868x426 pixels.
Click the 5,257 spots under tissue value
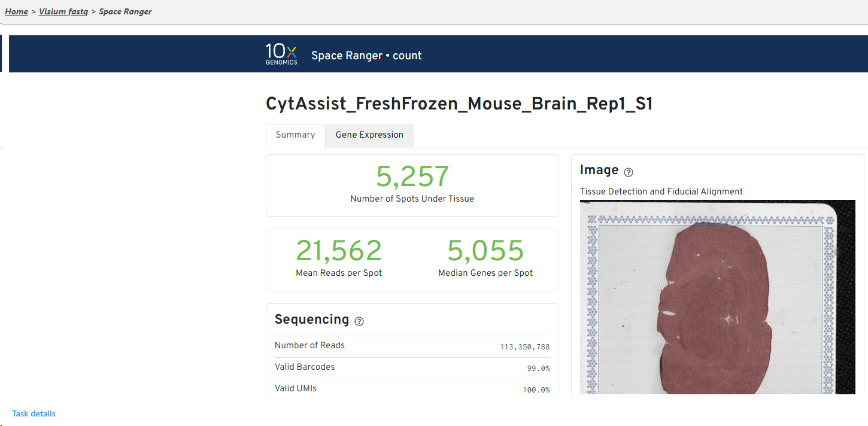[412, 177]
